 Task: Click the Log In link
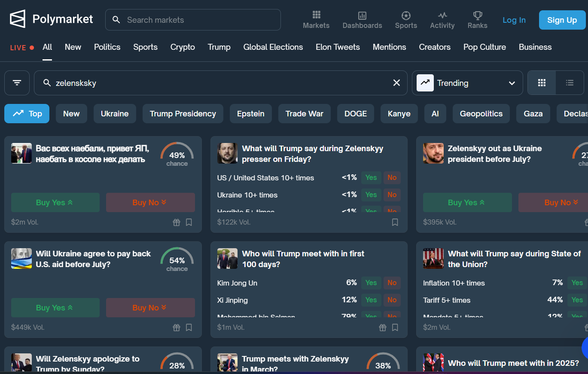(x=514, y=20)
